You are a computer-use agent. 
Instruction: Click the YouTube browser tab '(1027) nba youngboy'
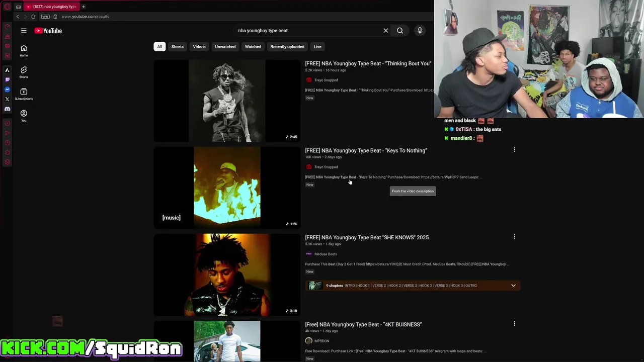pos(52,7)
